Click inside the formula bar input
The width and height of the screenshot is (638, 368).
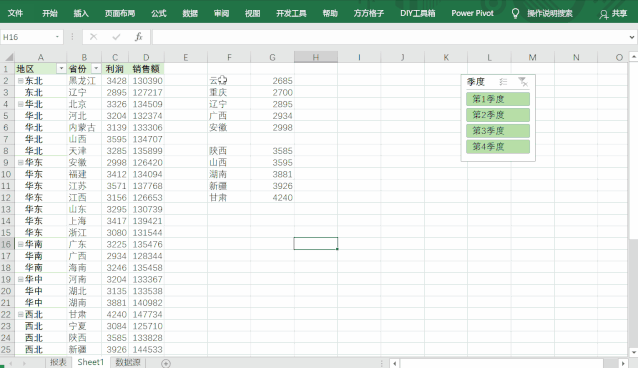coord(389,37)
